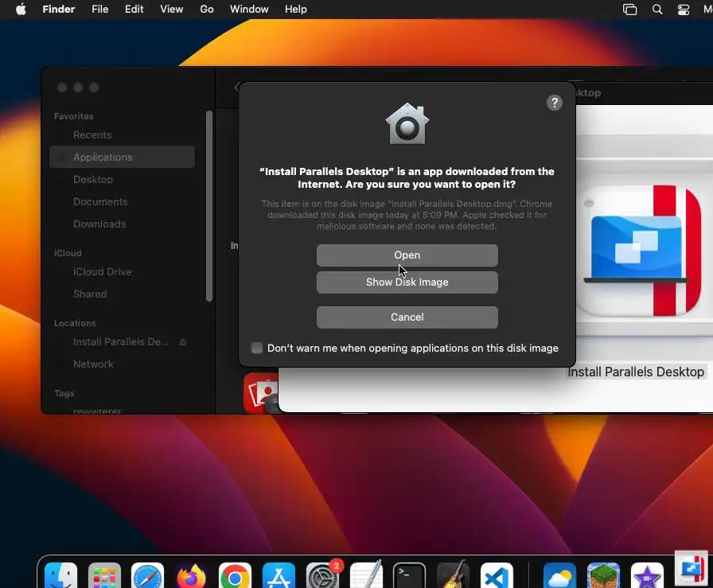Select Install Parallels De... volume in sidebar
Screen dimensions: 713x588
pos(120,341)
